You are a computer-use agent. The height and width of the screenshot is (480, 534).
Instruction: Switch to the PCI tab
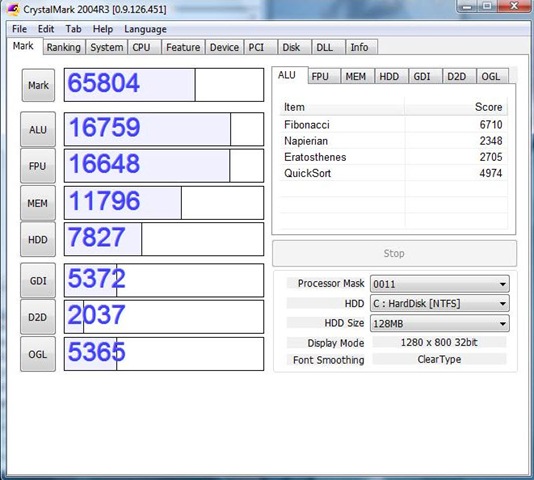260,47
